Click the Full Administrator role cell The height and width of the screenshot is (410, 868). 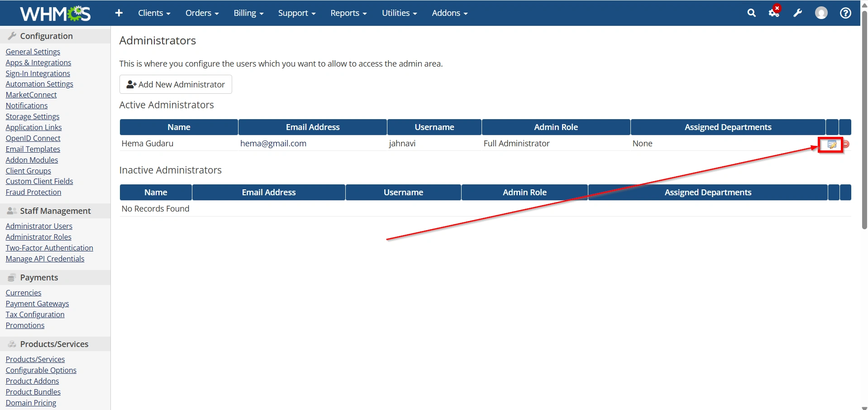coord(516,144)
